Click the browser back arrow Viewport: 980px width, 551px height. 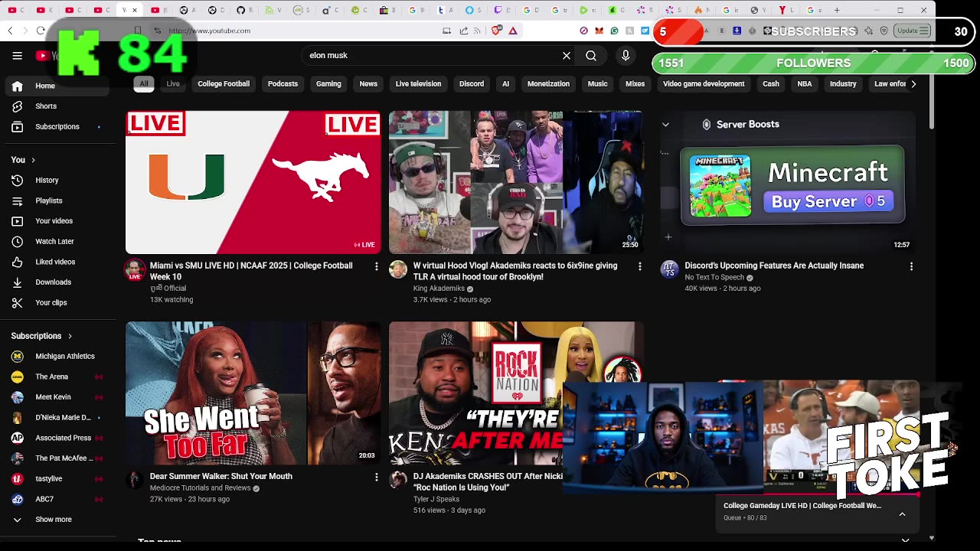(11, 31)
